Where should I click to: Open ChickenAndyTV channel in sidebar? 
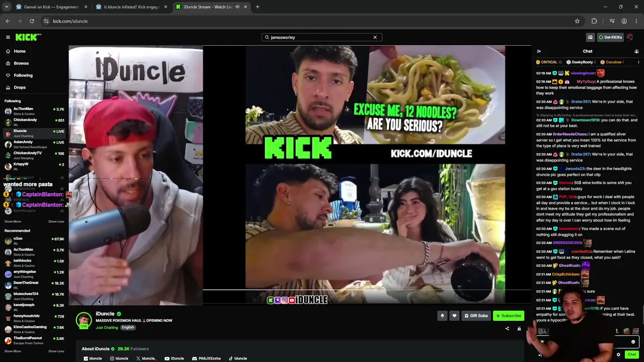(34, 155)
